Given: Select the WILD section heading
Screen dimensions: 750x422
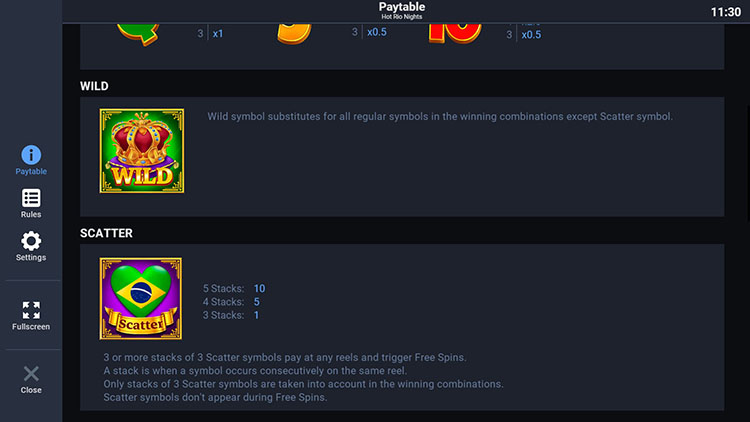Looking at the screenshot, I should (x=94, y=86).
